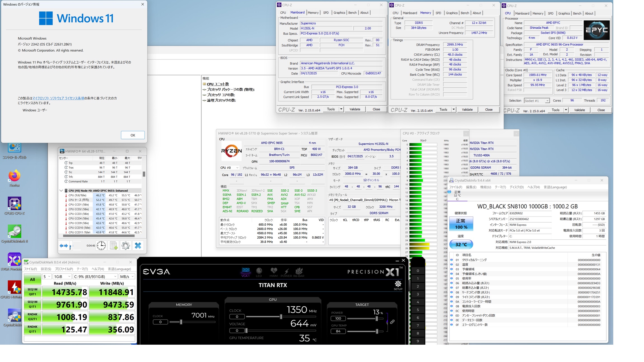Image resolution: width=644 pixels, height=362 pixels.
Task: Click HWiNFO reset clock icon
Action: click(101, 246)
